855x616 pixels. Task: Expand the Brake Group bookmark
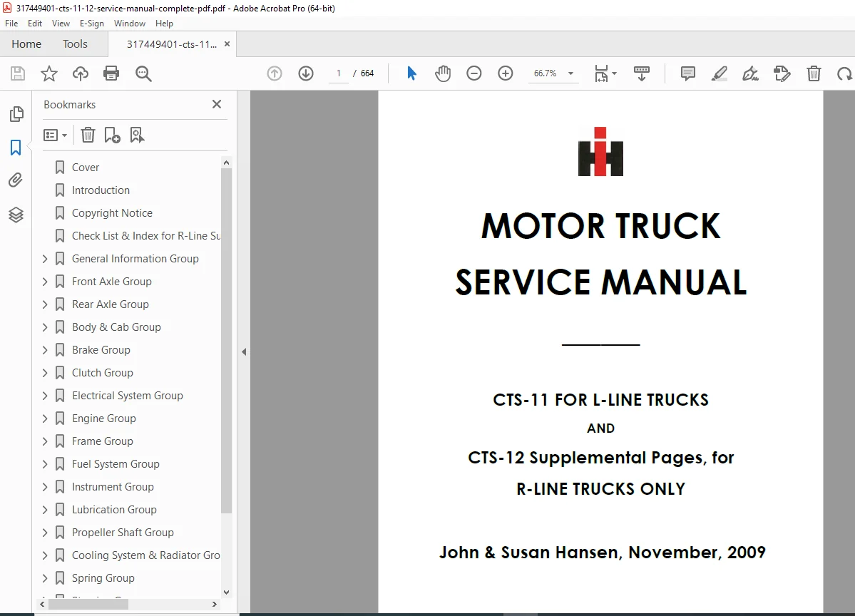(x=45, y=350)
